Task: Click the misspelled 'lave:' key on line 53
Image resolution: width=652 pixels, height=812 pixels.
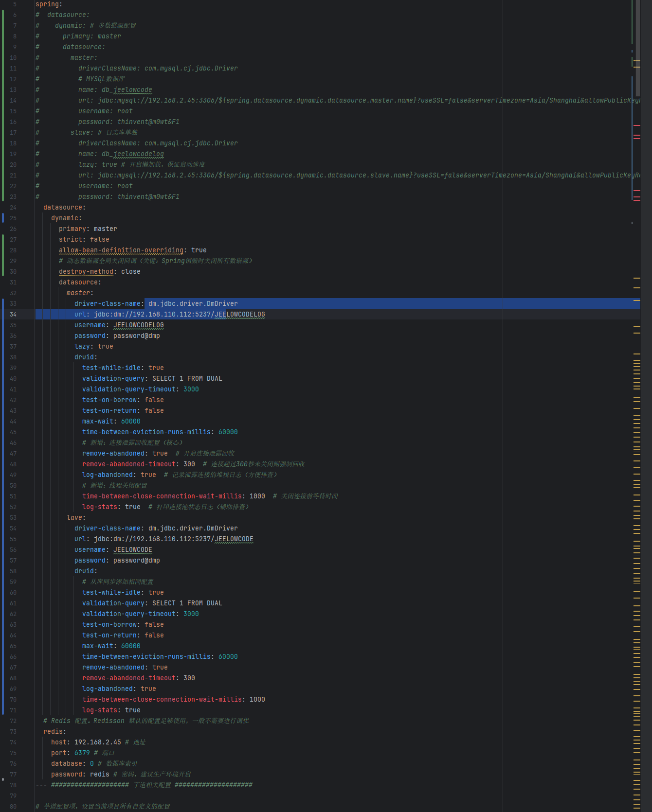Action: pos(76,518)
